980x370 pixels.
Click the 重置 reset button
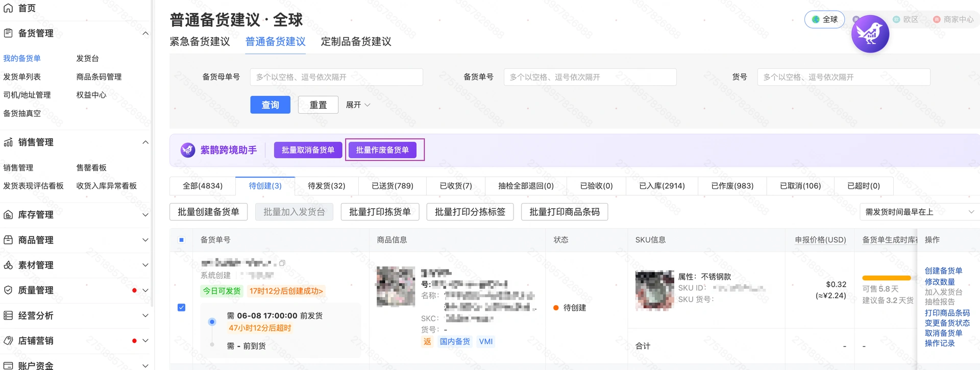point(318,105)
